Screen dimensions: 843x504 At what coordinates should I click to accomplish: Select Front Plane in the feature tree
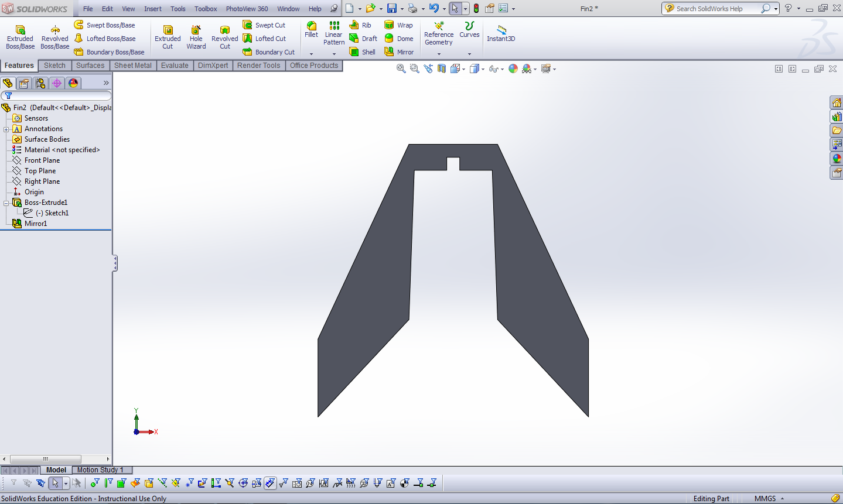pyautogui.click(x=42, y=160)
